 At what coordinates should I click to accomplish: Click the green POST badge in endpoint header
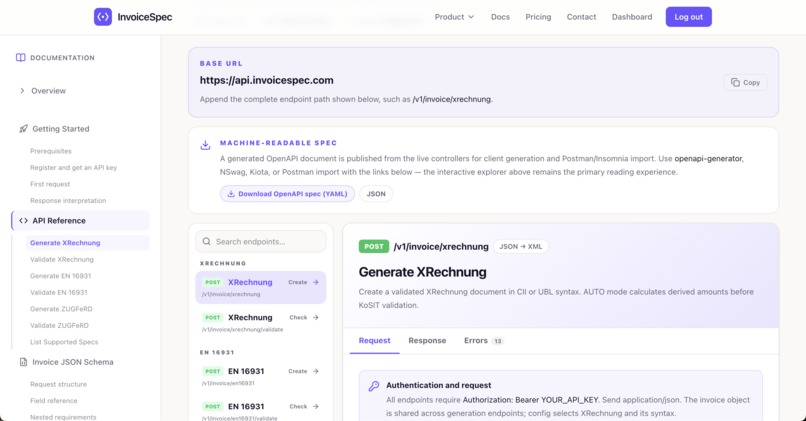pos(374,247)
